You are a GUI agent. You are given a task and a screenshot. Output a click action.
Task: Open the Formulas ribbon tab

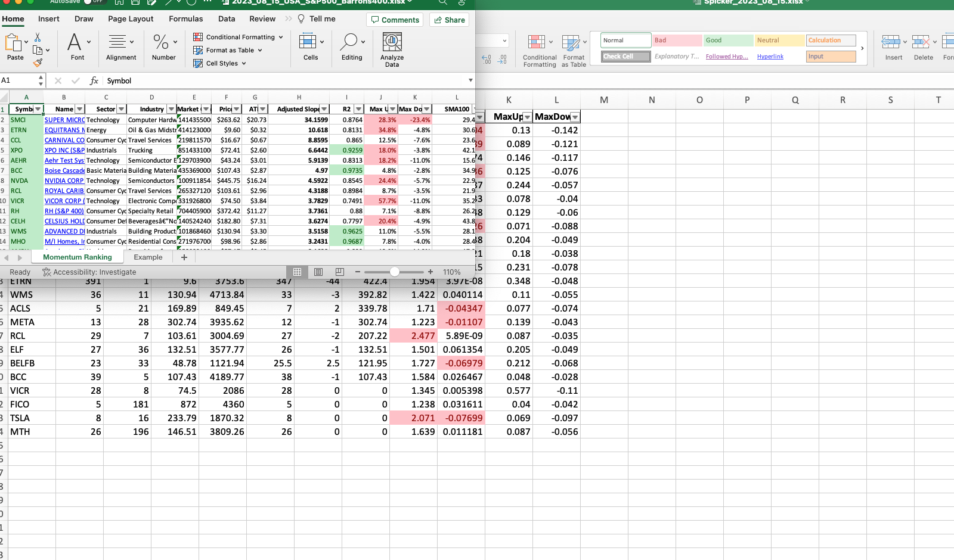point(185,19)
